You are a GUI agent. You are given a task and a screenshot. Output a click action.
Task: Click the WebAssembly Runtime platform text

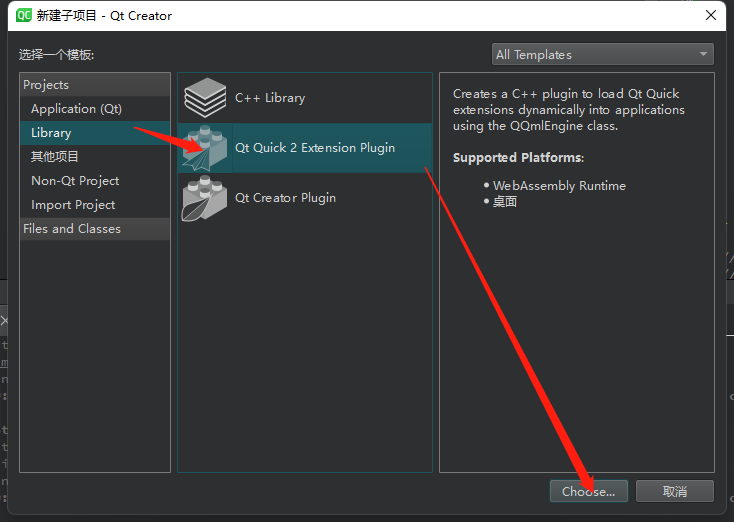(559, 186)
